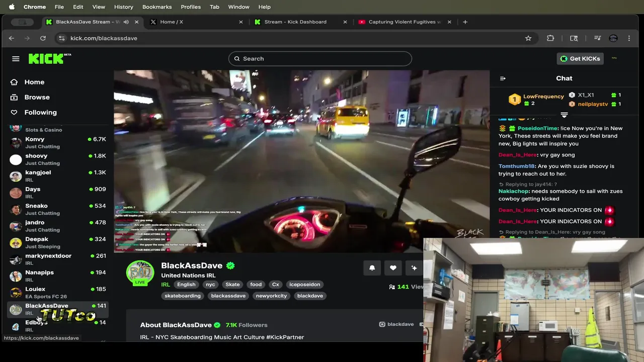Select the Days channel in the sidebar

click(x=58, y=193)
